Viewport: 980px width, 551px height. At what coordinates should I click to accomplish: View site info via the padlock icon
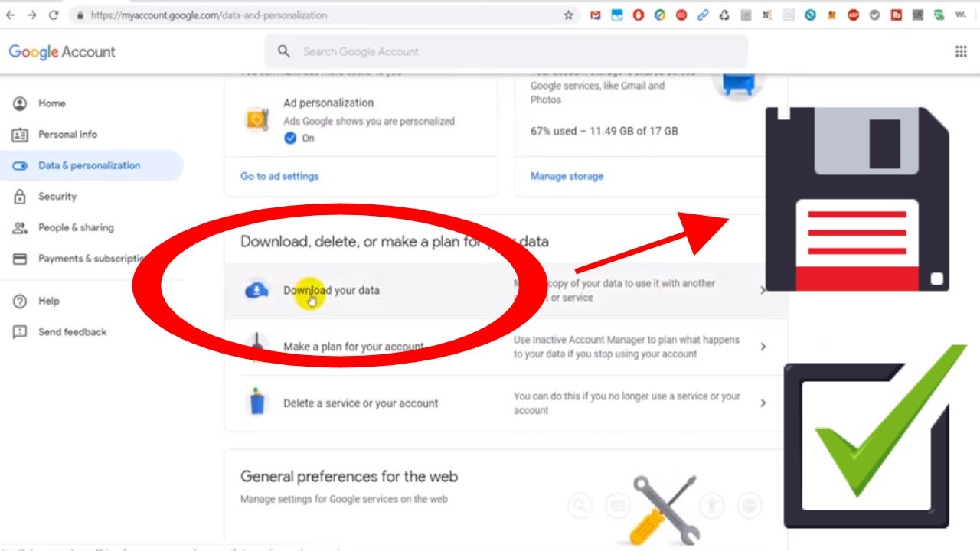click(80, 15)
